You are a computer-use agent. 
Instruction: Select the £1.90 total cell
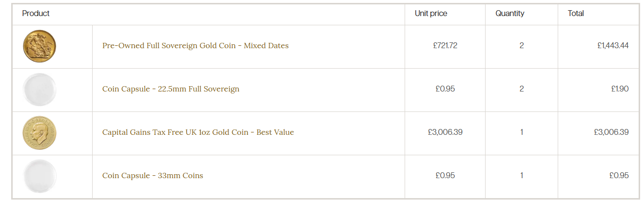tap(620, 89)
